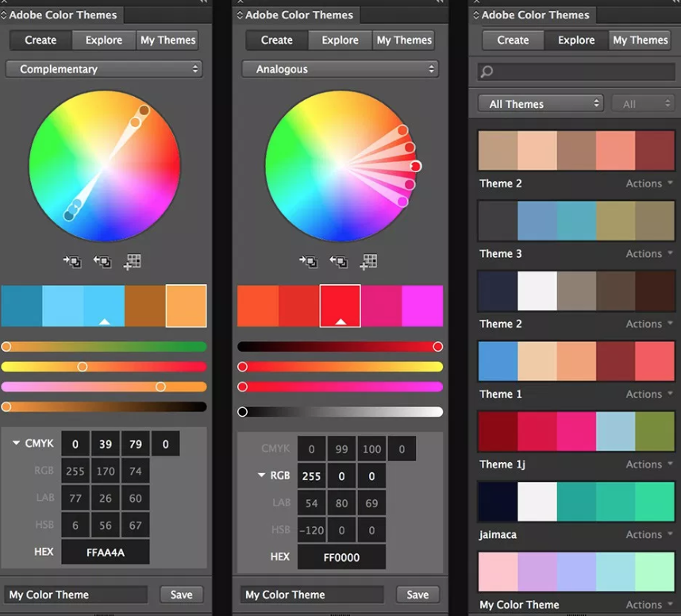This screenshot has height=616, width=681.
Task: Click the Theme 1 name label
Action: tap(501, 394)
